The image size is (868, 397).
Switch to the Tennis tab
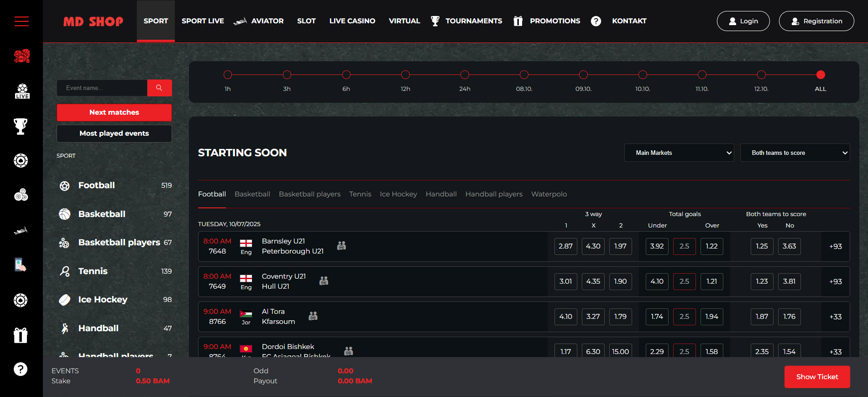(360, 194)
